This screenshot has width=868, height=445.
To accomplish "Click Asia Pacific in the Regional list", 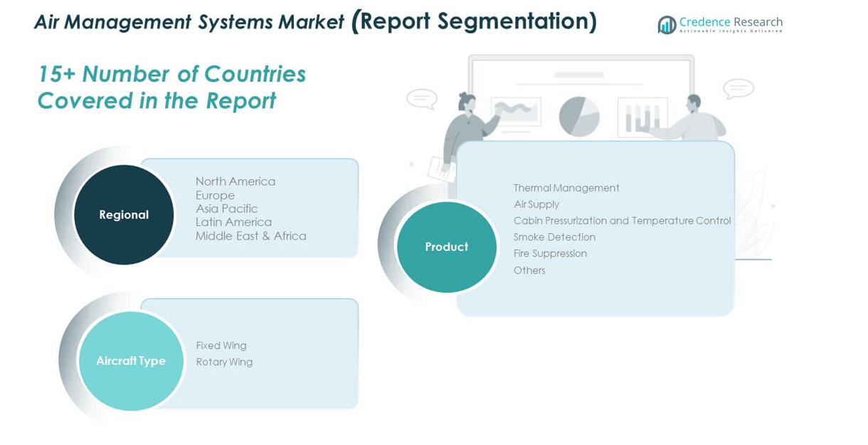I will pos(226,208).
